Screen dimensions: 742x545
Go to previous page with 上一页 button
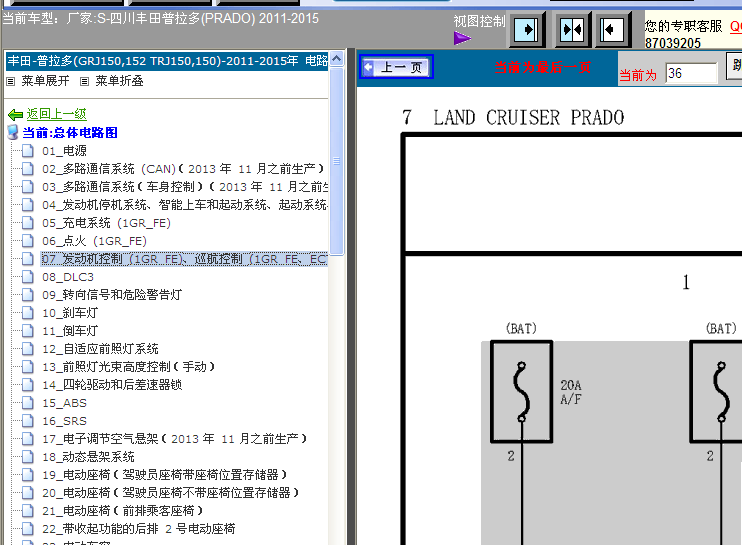point(397,67)
